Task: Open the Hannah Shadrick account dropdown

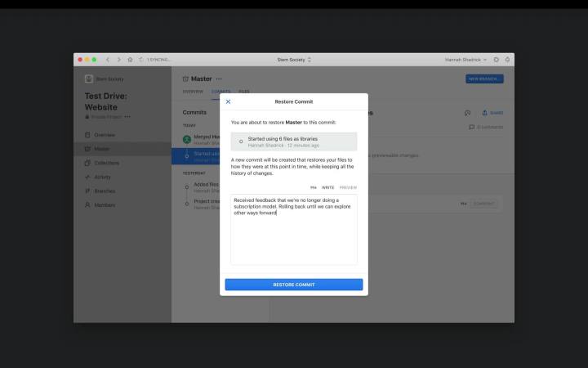Action: click(465, 60)
